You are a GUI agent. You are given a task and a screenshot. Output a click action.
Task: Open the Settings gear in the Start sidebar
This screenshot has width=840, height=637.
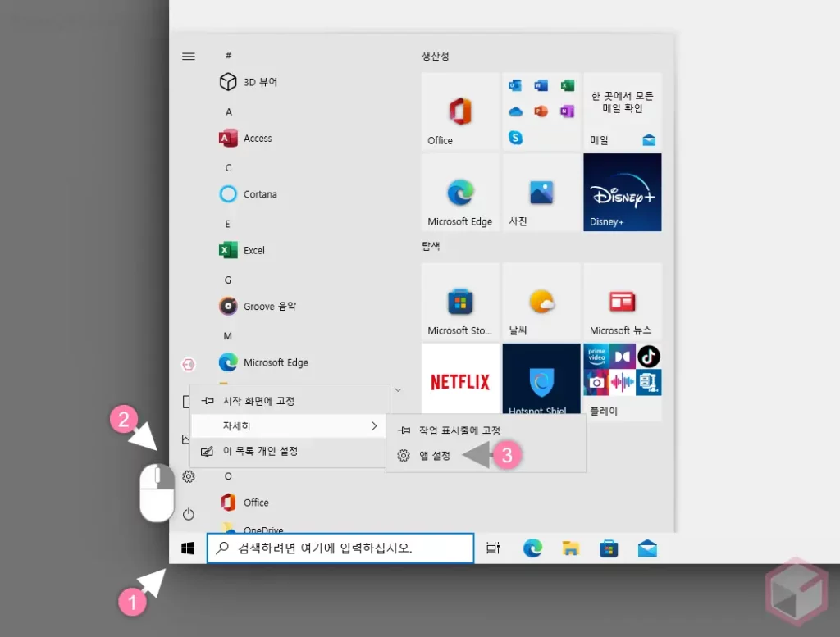coord(189,476)
